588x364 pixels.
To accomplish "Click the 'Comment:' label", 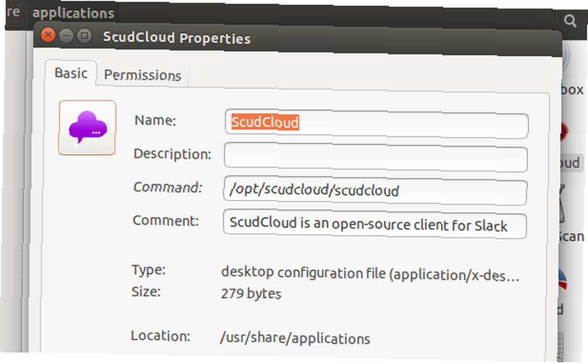I will click(166, 221).
